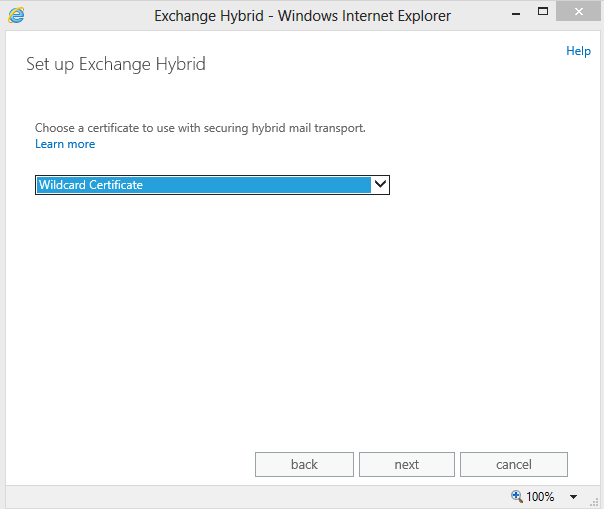The height and width of the screenshot is (509, 604).
Task: Grab the window resize grip
Action: click(x=594, y=502)
